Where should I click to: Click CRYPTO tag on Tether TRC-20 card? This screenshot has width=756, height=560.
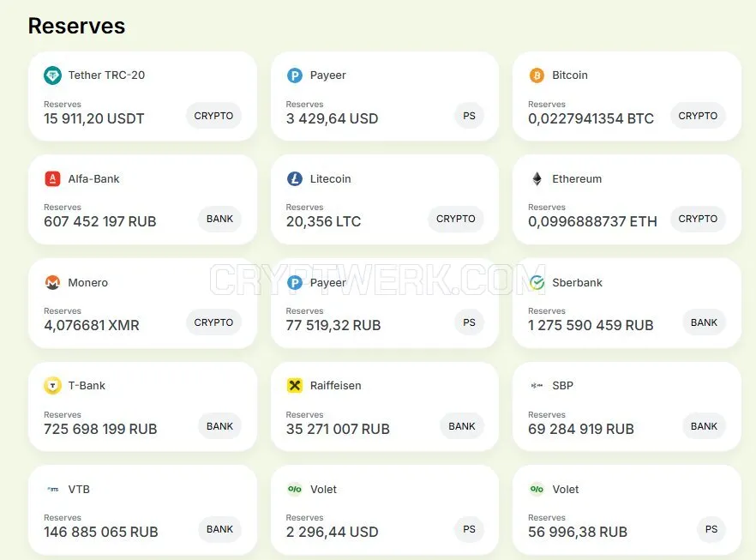213,116
